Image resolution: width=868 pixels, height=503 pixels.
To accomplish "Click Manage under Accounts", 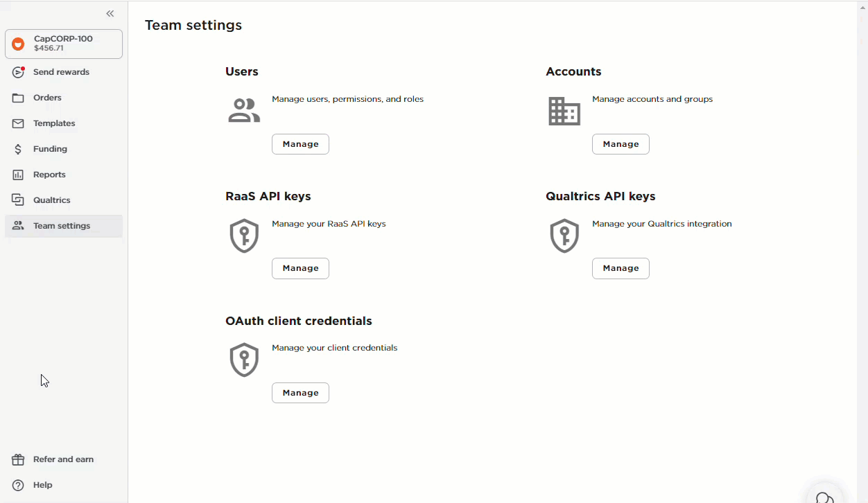I will (x=620, y=144).
